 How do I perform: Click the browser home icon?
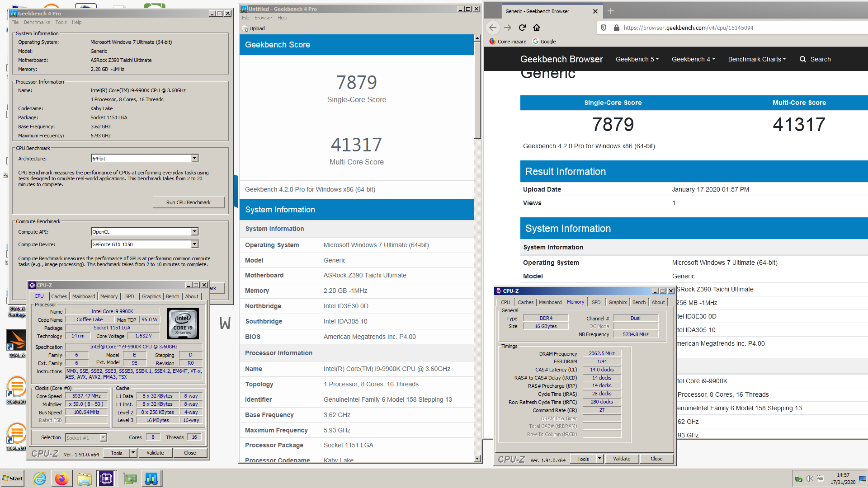pos(537,28)
